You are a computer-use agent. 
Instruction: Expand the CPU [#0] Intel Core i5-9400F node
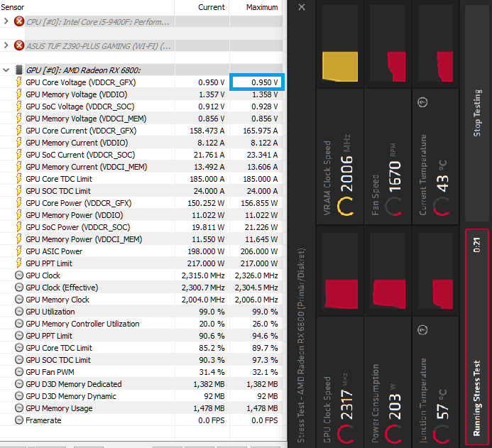pyautogui.click(x=6, y=21)
